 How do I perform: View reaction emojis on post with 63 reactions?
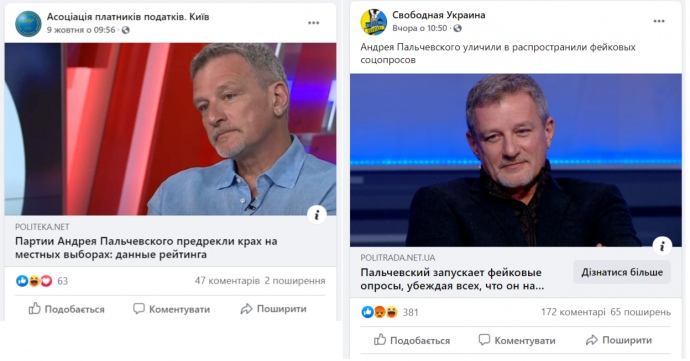click(34, 281)
